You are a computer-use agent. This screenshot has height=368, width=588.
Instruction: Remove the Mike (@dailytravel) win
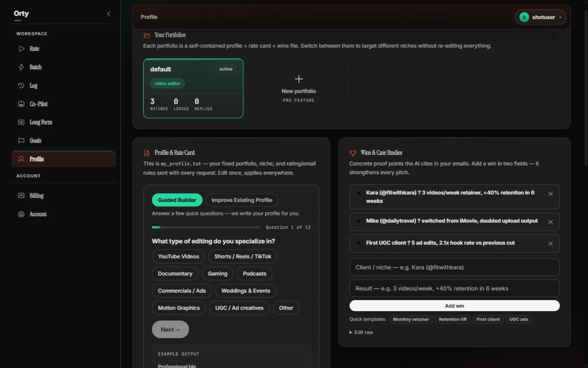(550, 222)
